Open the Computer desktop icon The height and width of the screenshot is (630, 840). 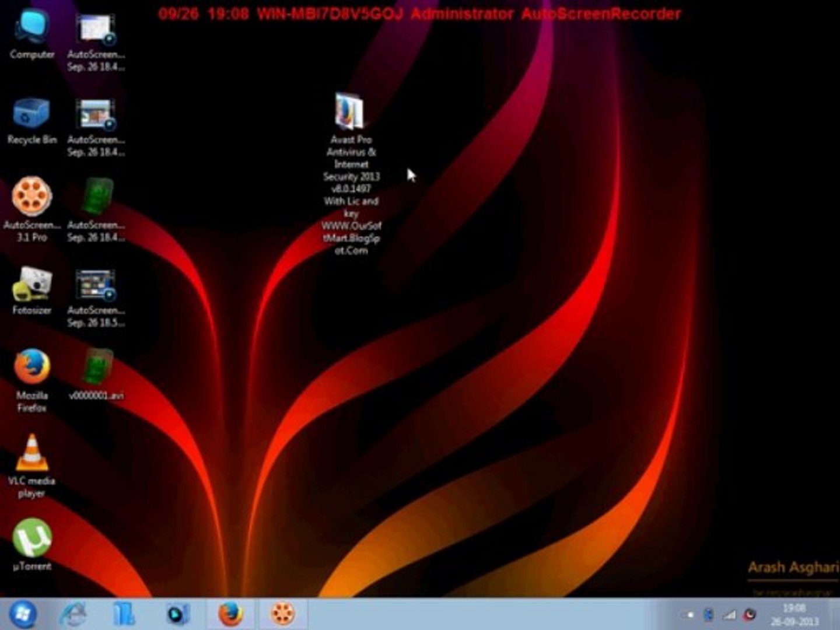coord(32,29)
